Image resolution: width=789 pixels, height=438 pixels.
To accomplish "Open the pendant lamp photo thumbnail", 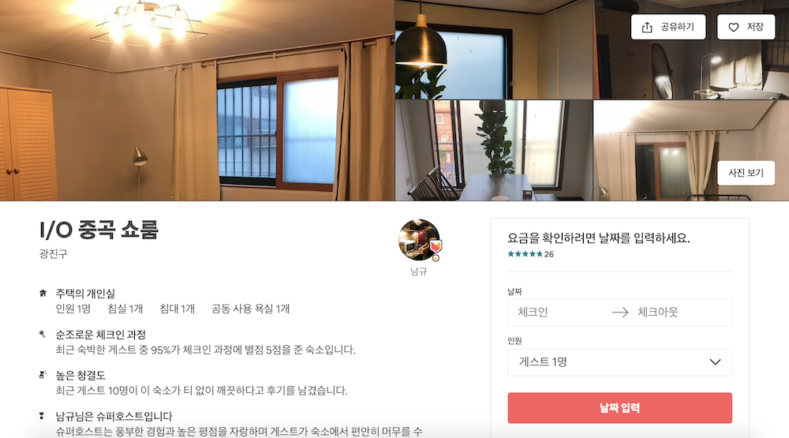I will (494, 49).
